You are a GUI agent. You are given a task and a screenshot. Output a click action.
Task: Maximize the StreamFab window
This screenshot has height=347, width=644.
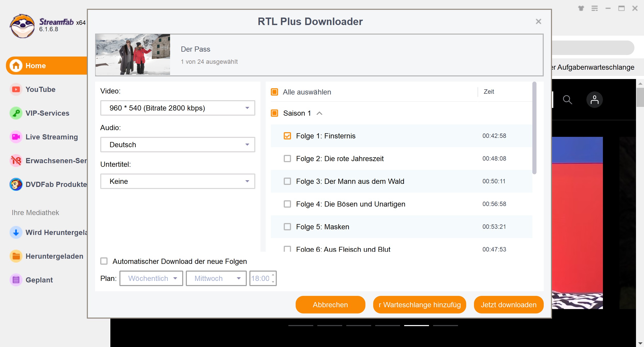pyautogui.click(x=622, y=8)
